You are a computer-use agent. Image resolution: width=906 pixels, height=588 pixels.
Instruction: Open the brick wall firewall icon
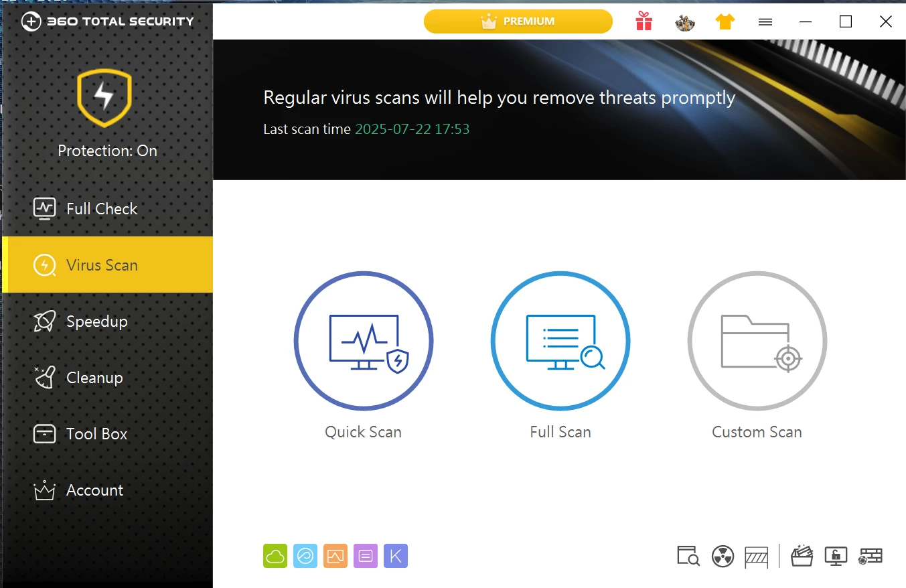point(871,555)
